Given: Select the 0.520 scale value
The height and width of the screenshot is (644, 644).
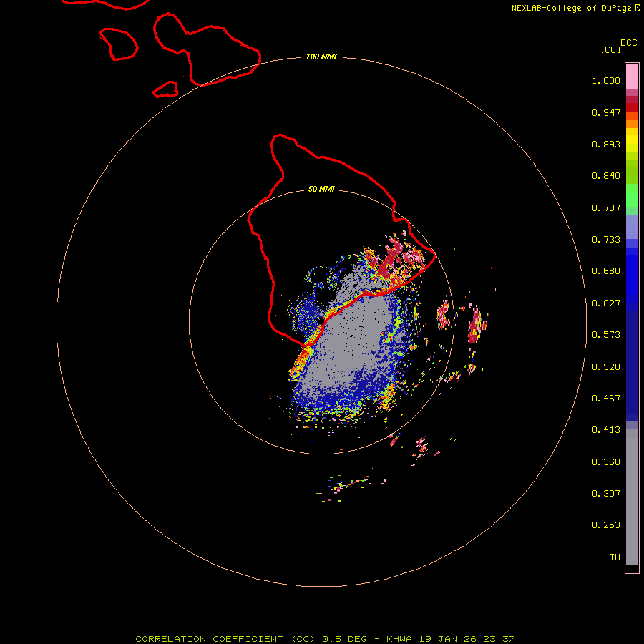Looking at the screenshot, I should pos(606,367).
